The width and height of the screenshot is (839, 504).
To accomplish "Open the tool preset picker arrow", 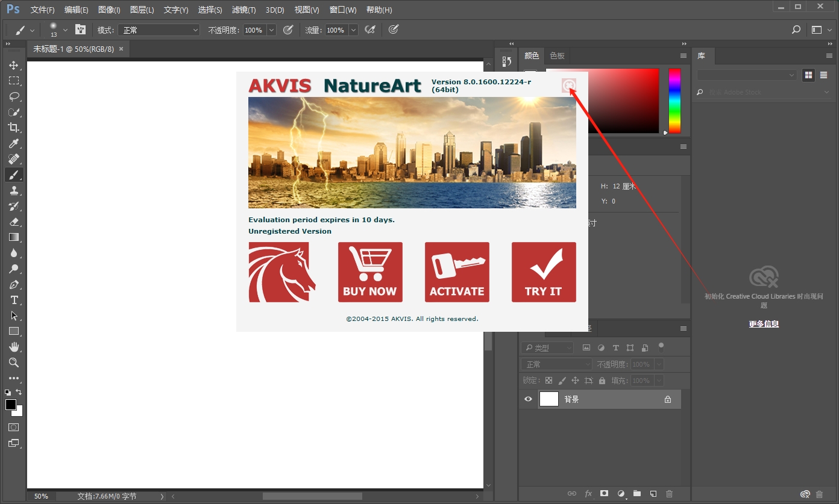I will tap(32, 30).
